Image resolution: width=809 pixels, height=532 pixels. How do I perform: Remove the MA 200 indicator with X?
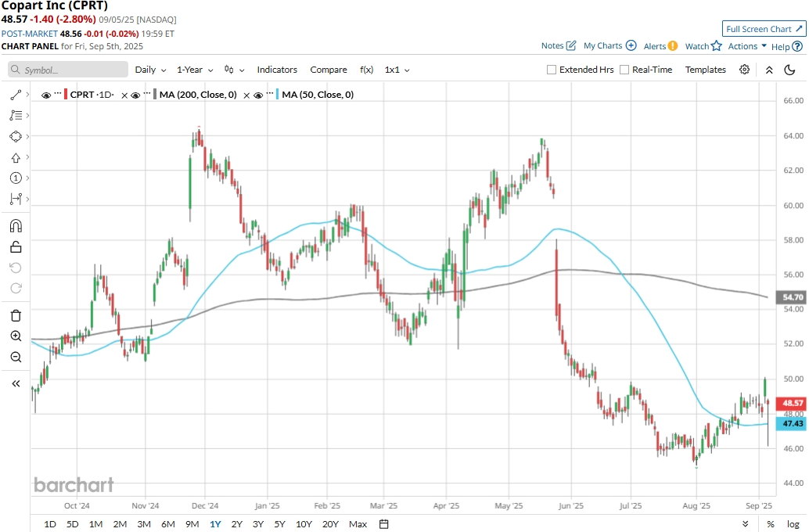click(246, 95)
